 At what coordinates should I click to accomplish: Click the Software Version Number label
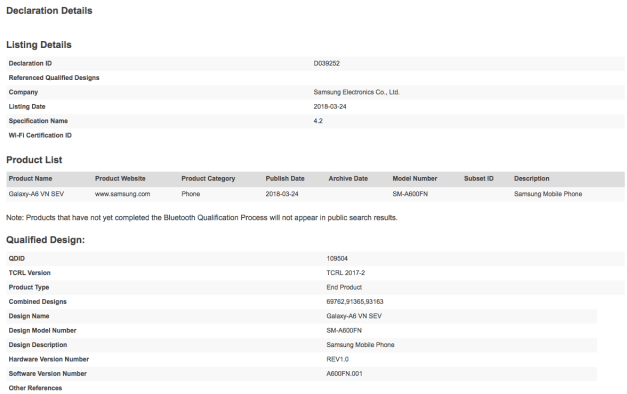point(48,374)
